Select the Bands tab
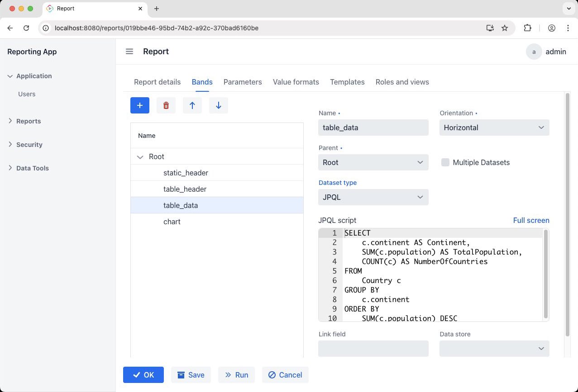The width and height of the screenshot is (578, 392). tap(202, 82)
